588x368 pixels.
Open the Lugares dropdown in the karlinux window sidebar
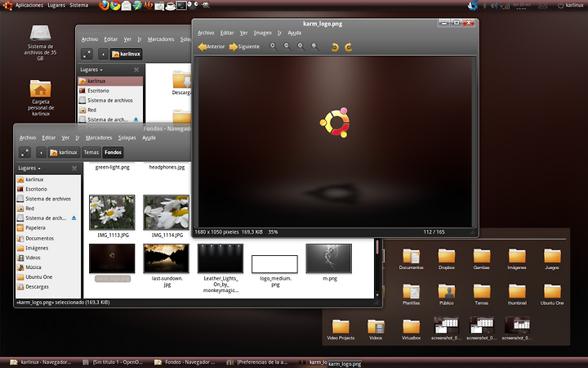(x=91, y=70)
